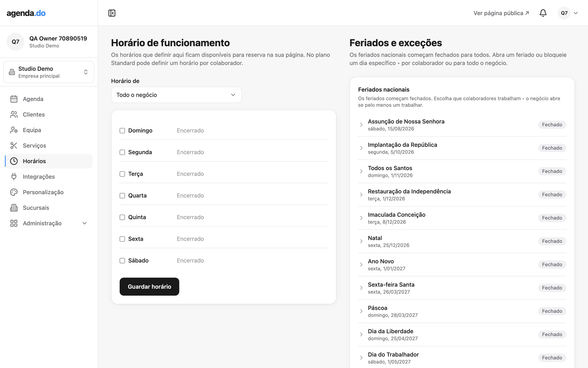This screenshot has height=368, width=588.
Task: Click the date 'sexta, 25/12/2026'
Action: tap(389, 245)
